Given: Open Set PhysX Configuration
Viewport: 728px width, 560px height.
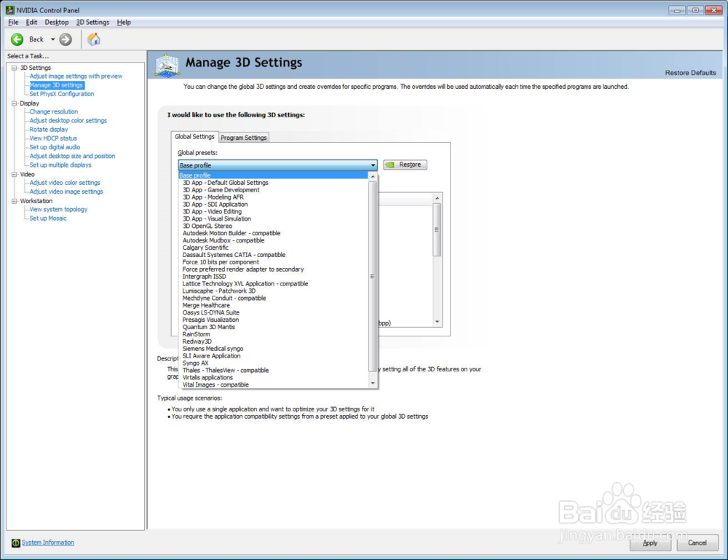Looking at the screenshot, I should pyautogui.click(x=62, y=94).
